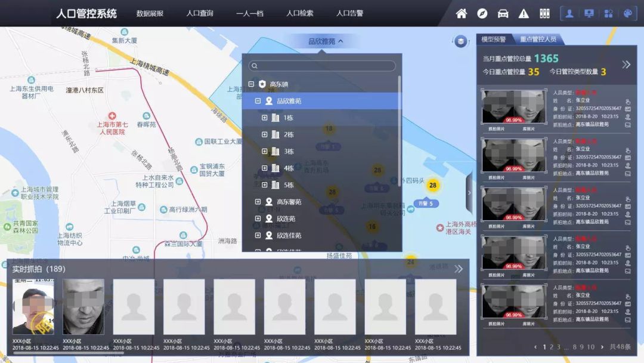Viewport: 644px width, 363px height.
Task: Collapse the 高东镇 tree node
Action: [x=251, y=84]
